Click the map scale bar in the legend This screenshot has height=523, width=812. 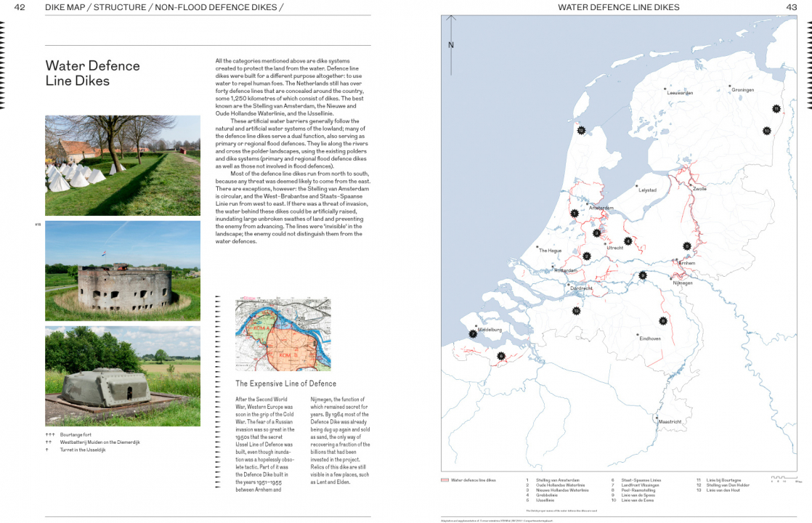[786, 479]
